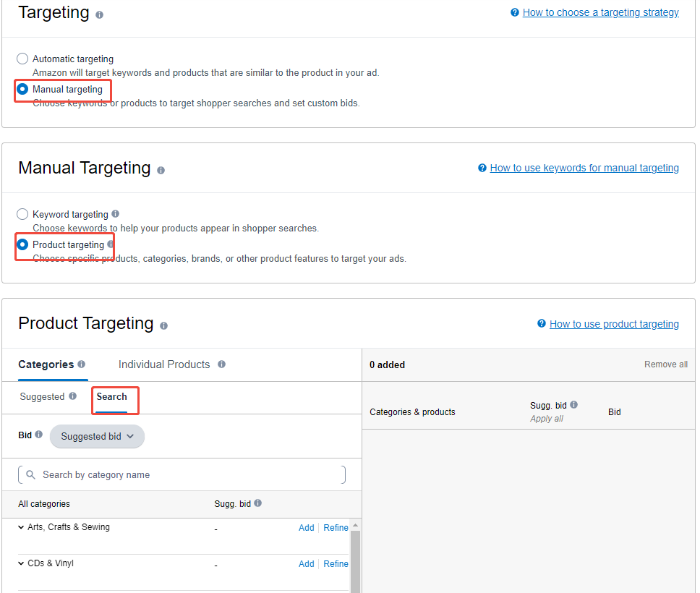700x593 pixels.
Task: Click info icon next to Bid label
Action: pyautogui.click(x=39, y=435)
